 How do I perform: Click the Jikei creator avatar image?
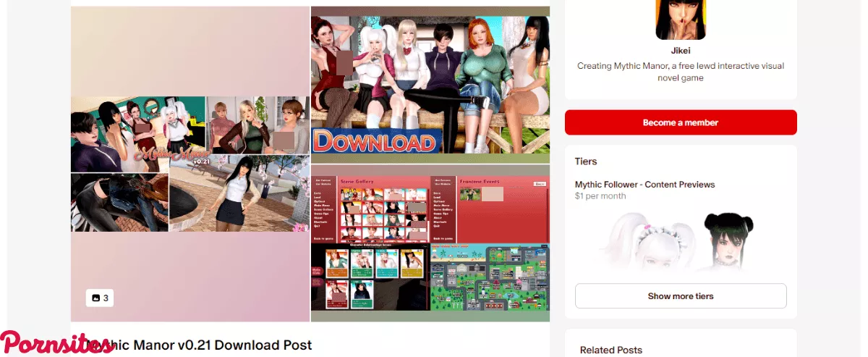click(680, 20)
